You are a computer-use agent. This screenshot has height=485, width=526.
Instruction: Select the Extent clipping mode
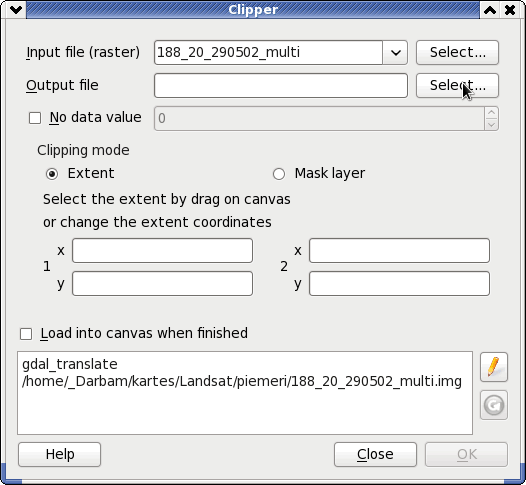[52, 174]
